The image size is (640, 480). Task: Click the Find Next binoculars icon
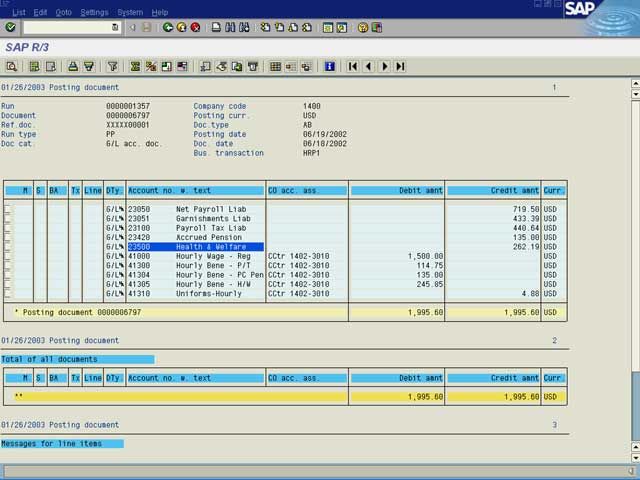pyautogui.click(x=244, y=27)
